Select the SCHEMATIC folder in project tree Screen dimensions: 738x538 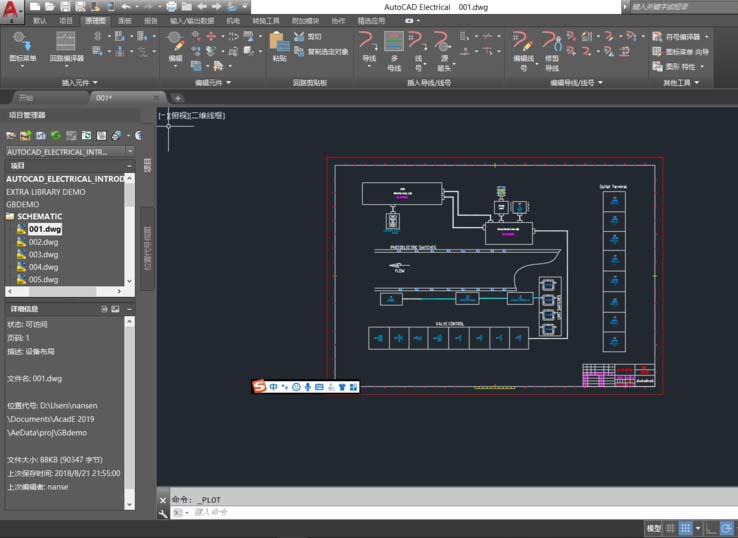coord(40,217)
